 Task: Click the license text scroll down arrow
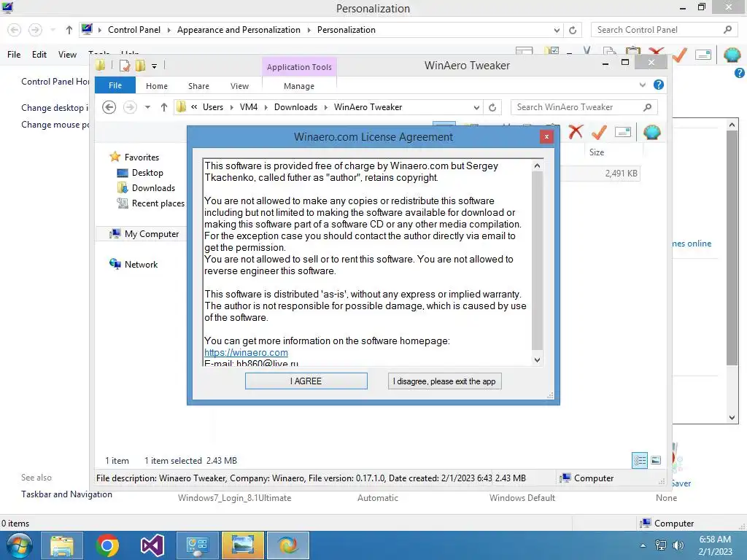click(537, 360)
